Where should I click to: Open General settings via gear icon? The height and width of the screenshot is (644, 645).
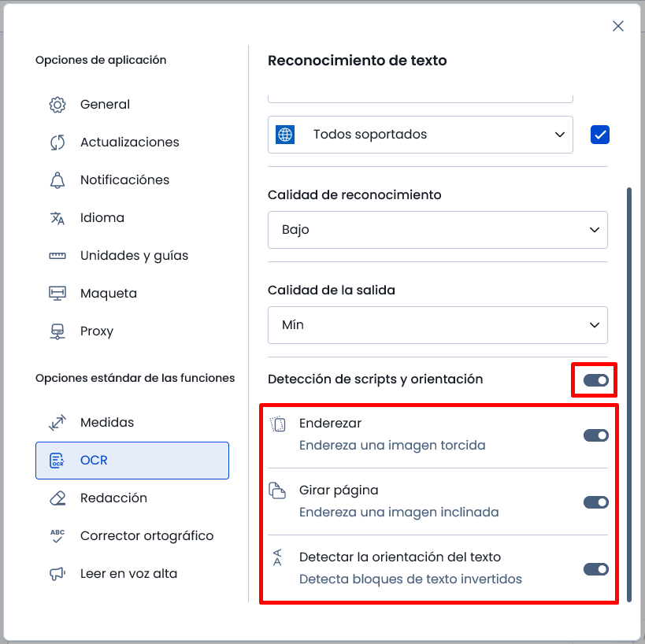pos(57,105)
